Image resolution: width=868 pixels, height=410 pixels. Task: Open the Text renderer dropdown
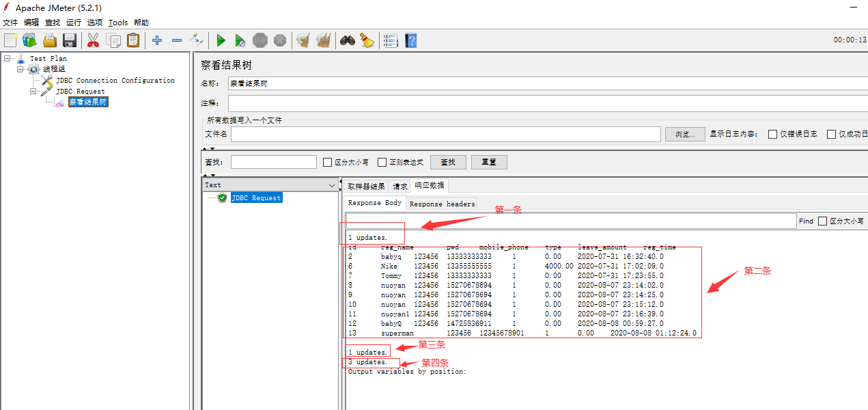pos(332,185)
